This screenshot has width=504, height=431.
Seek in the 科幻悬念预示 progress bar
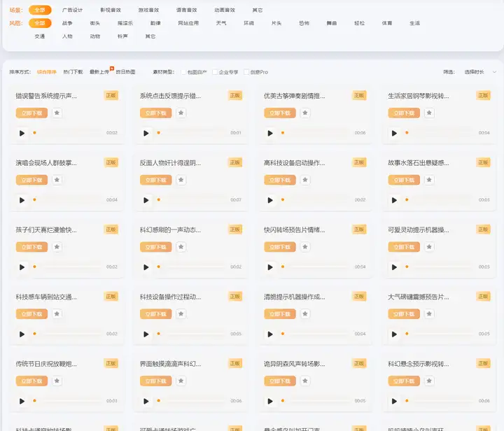pos(440,400)
